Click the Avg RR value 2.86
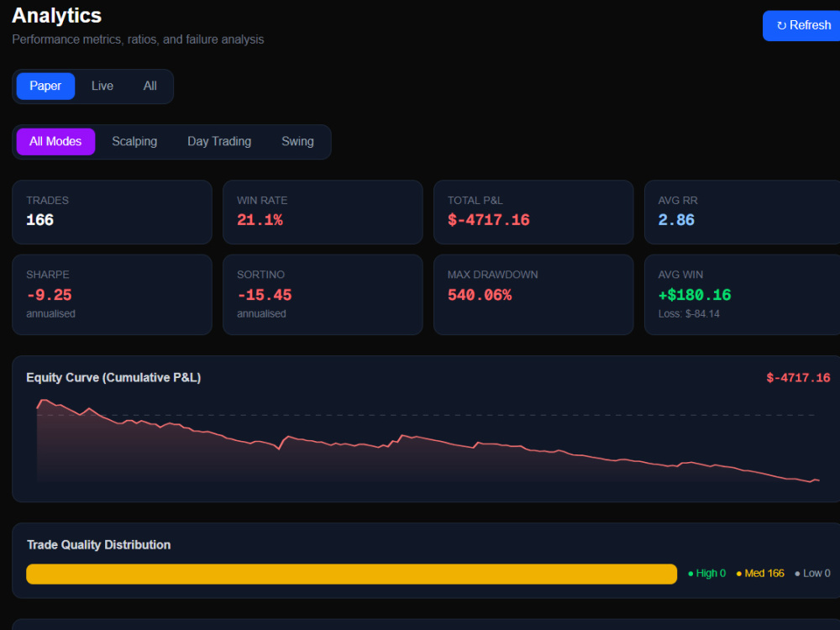Viewport: 840px width, 630px height. (x=676, y=220)
